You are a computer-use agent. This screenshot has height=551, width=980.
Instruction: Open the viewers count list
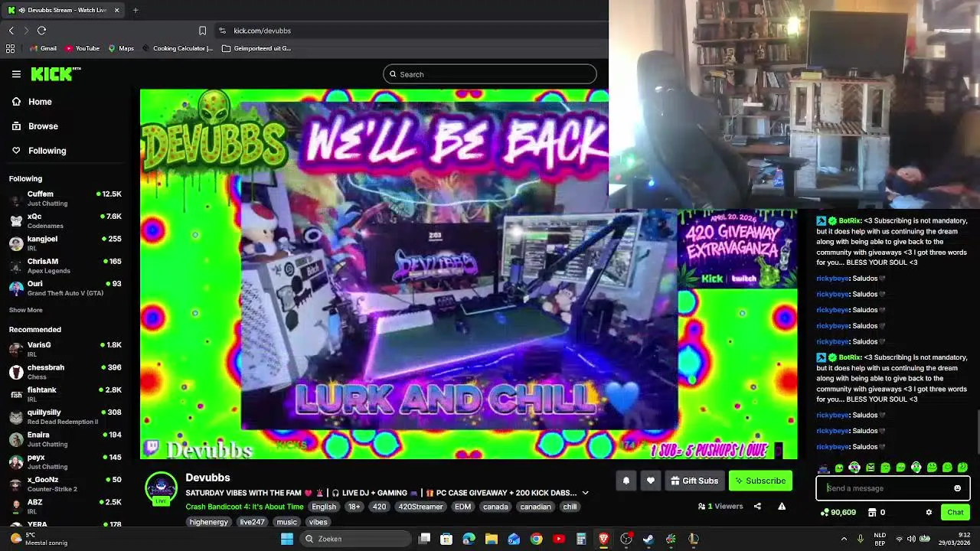pyautogui.click(x=720, y=506)
